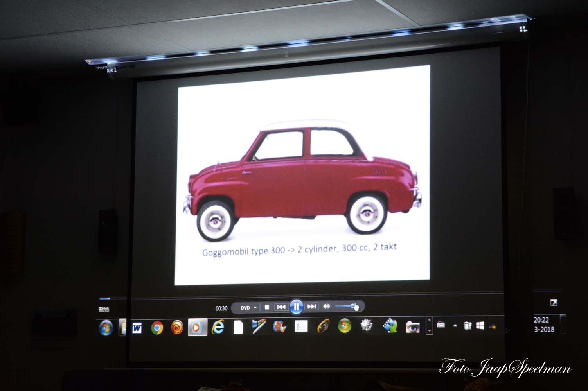Stop the video with the square stop button
The width and height of the screenshot is (588, 391).
[267, 307]
